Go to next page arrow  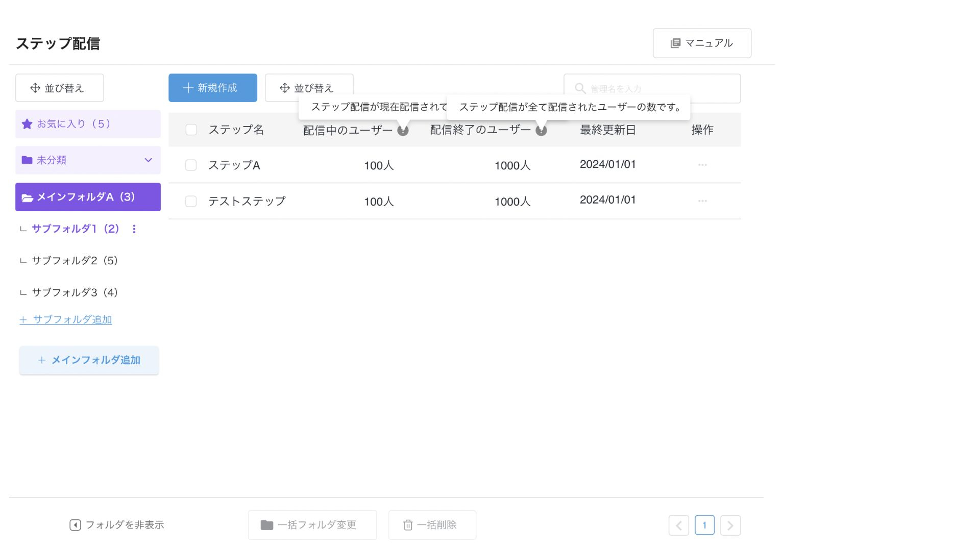click(x=730, y=525)
